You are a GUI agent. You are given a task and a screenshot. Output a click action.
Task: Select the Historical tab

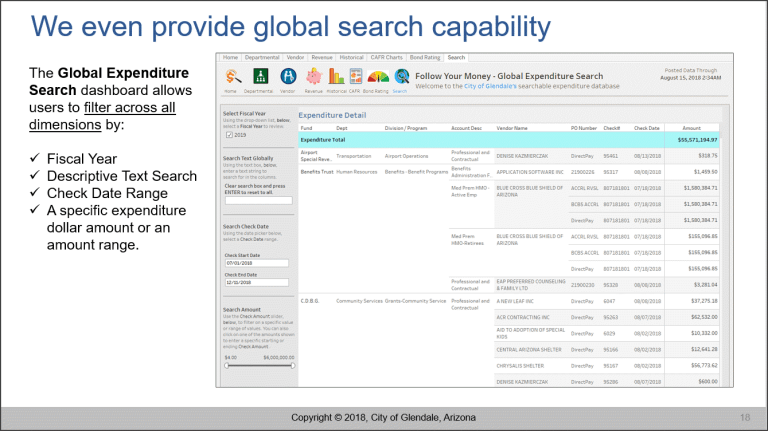click(x=352, y=57)
